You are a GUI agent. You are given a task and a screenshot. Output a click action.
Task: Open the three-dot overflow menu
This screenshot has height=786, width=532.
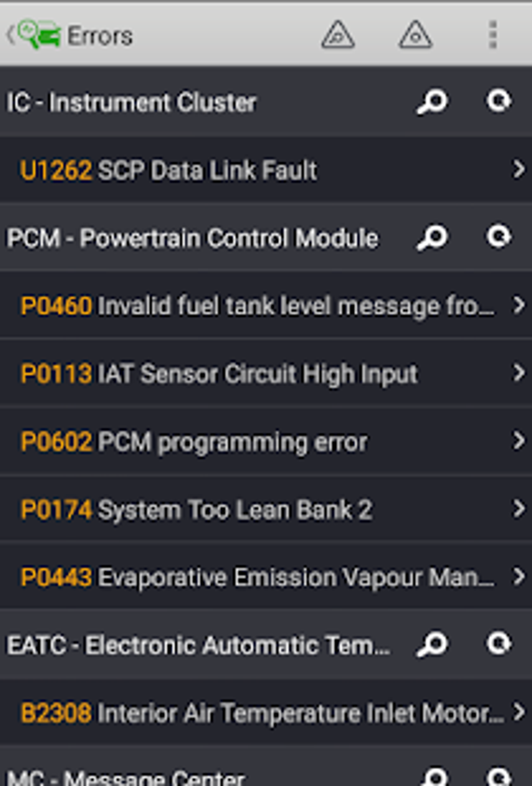coord(492,35)
